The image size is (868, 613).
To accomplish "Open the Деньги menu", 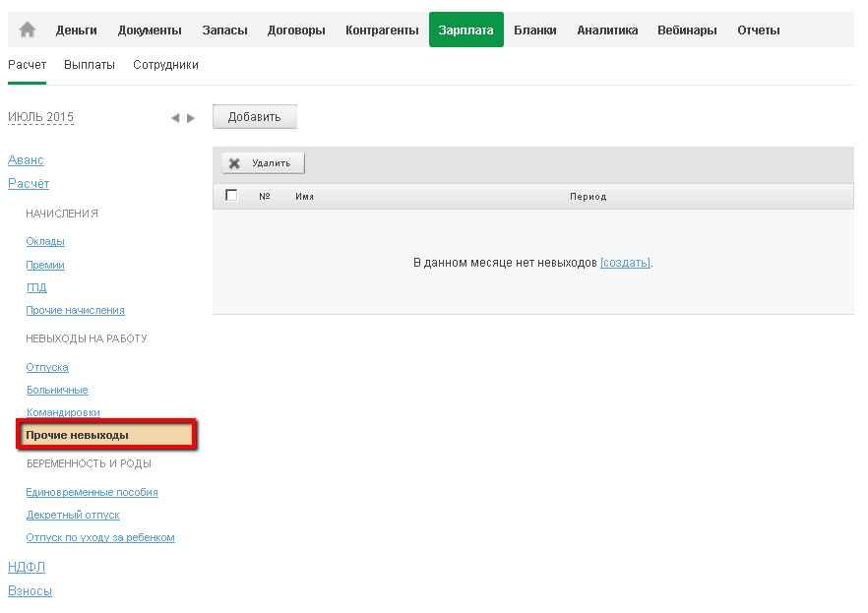I will [x=77, y=30].
